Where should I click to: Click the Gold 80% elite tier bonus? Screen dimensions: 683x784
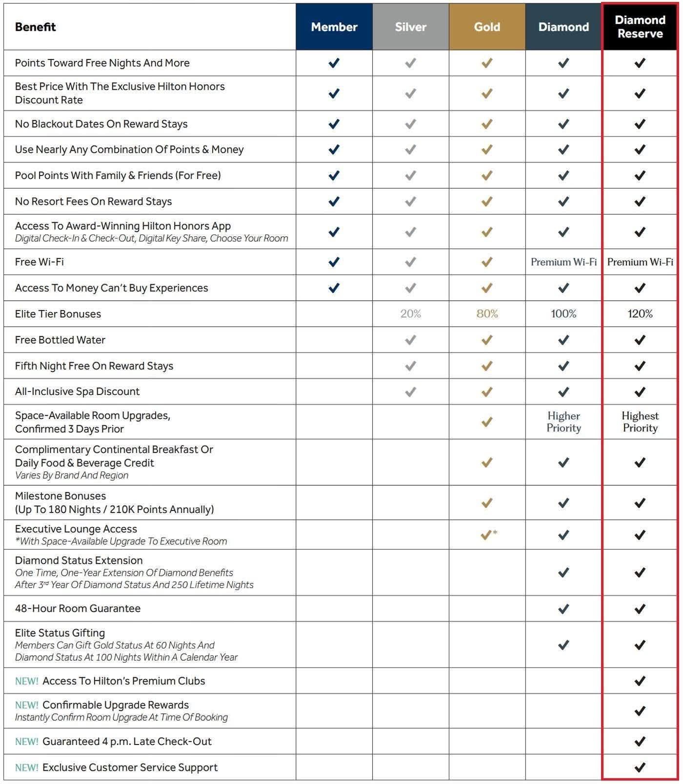[487, 314]
